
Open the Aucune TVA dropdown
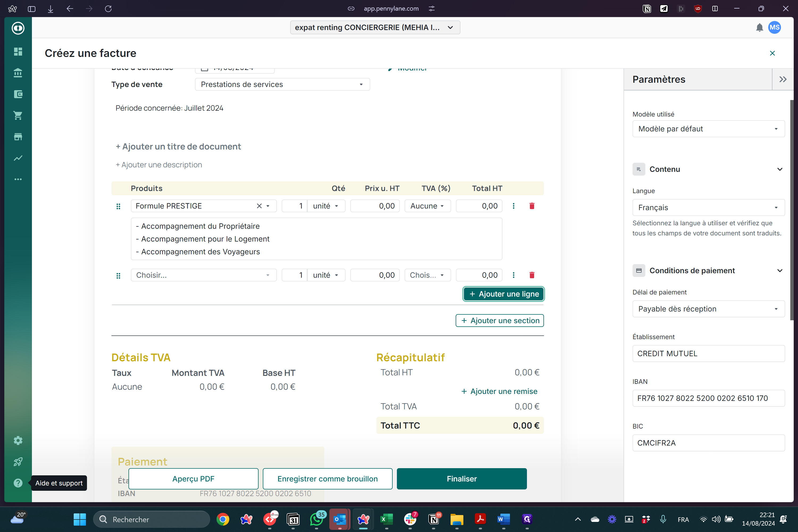pyautogui.click(x=427, y=206)
